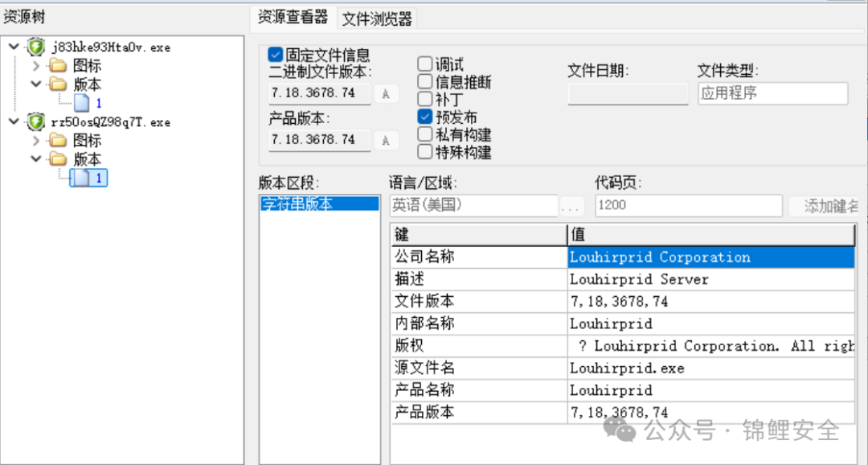Select version resource 1 under j83hke93Hta0v.exe
This screenshot has width=868, height=465.
pos(88,103)
